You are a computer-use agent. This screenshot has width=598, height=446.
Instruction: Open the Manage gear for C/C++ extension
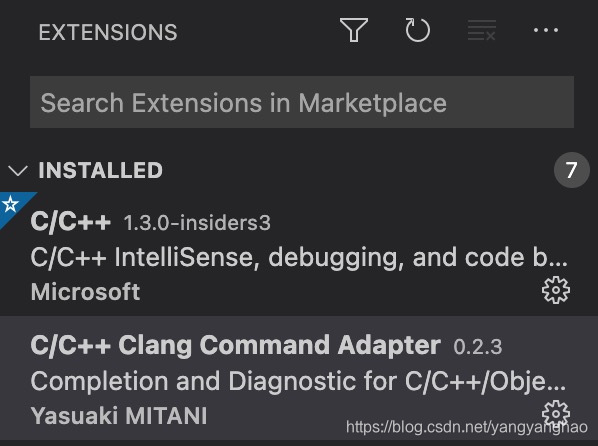[x=556, y=290]
